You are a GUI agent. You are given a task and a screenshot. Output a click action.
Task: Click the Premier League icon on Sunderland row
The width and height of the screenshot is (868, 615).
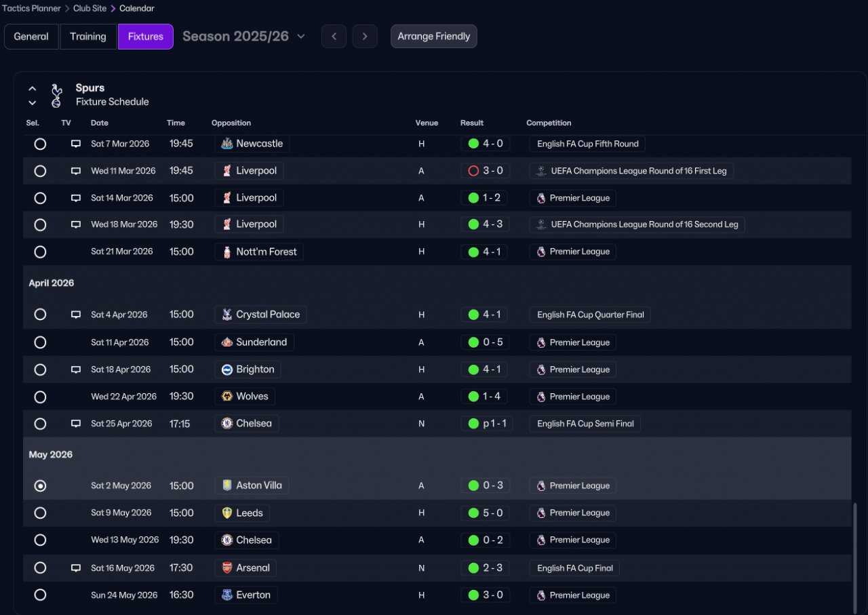[541, 342]
